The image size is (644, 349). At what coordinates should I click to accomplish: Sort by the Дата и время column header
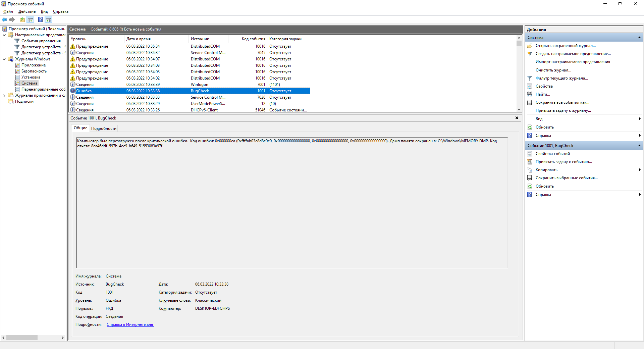point(156,39)
